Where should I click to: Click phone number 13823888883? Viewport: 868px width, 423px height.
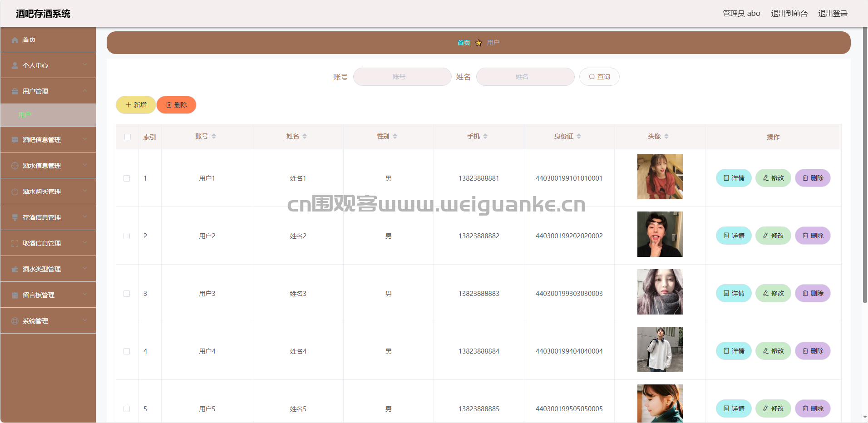(479, 294)
